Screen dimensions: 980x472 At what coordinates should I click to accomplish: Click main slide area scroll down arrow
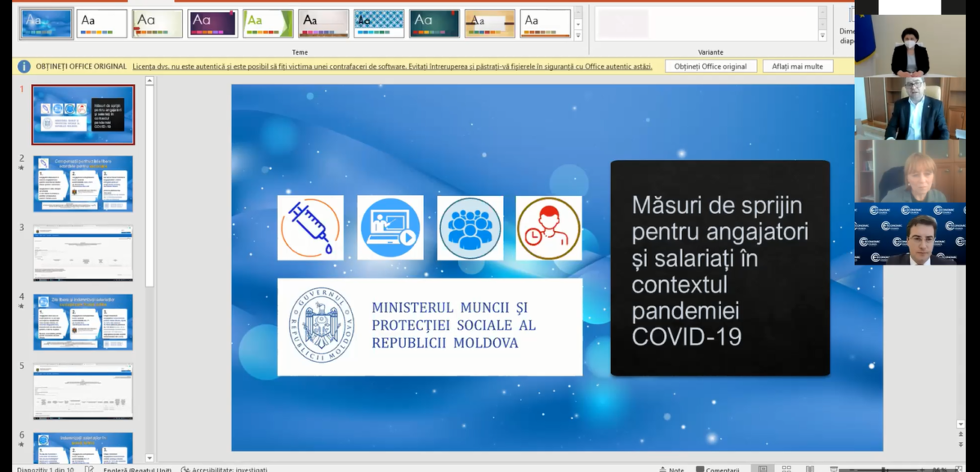tap(960, 425)
